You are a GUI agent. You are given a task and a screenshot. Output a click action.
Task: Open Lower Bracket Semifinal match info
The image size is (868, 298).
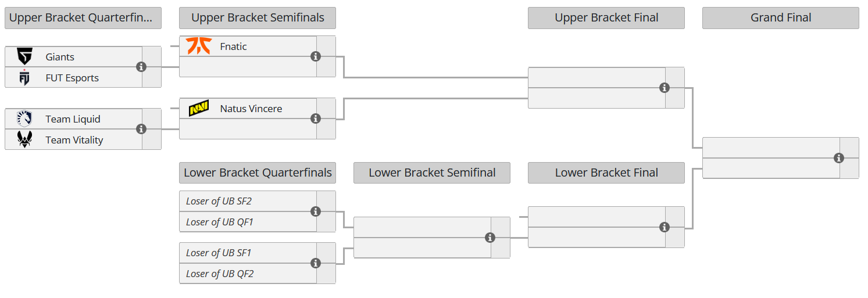click(x=490, y=238)
